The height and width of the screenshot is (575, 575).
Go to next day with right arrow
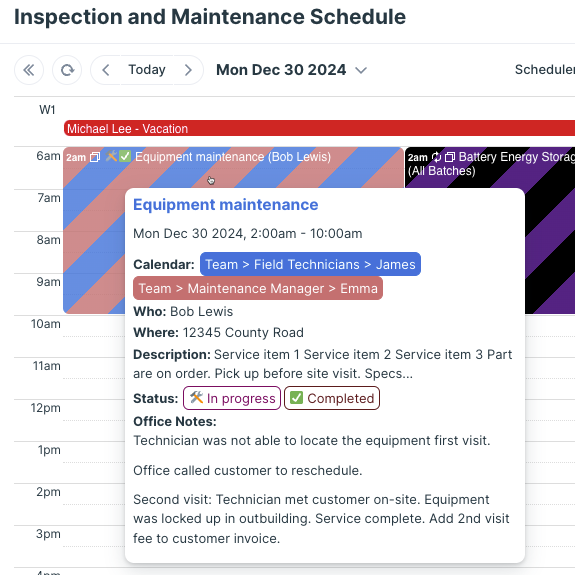pos(188,70)
